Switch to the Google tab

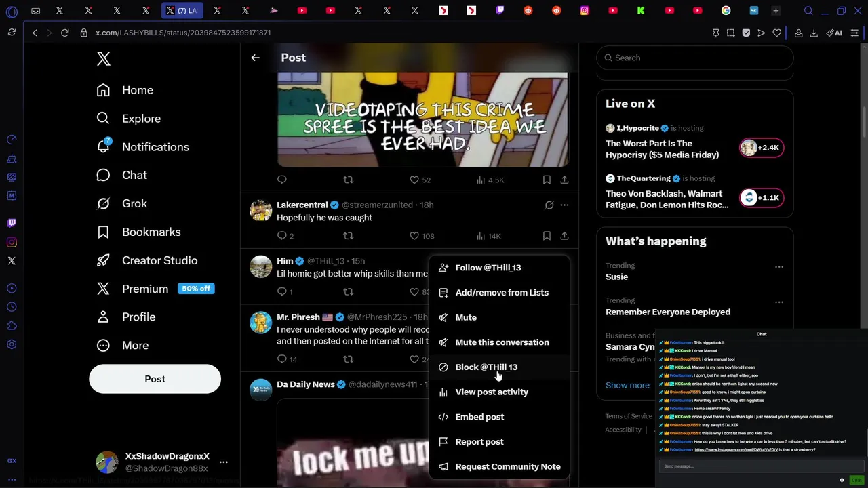pos(726,11)
